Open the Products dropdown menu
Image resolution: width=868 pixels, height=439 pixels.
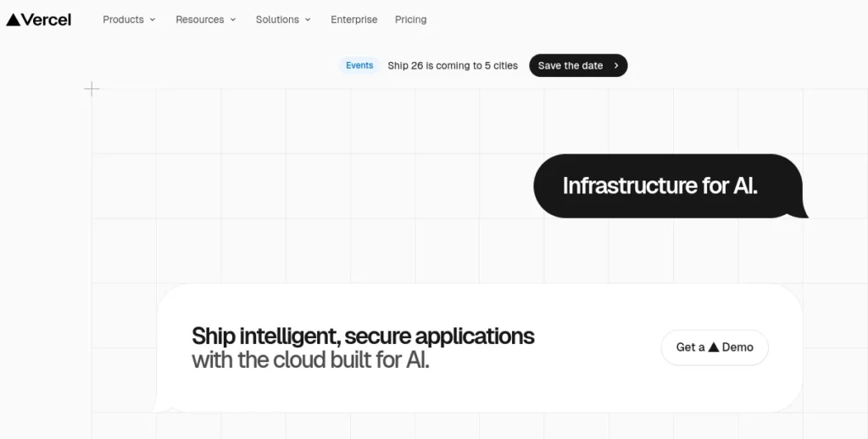[x=129, y=19]
